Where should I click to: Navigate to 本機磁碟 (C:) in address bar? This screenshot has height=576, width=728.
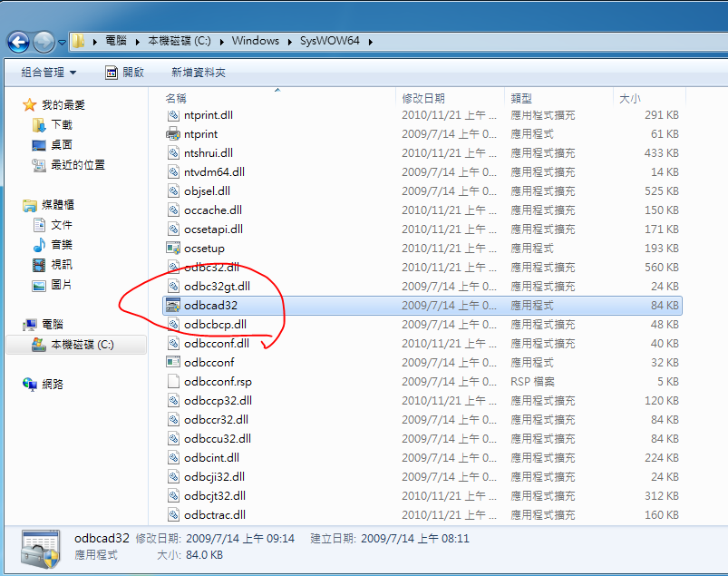click(x=180, y=41)
